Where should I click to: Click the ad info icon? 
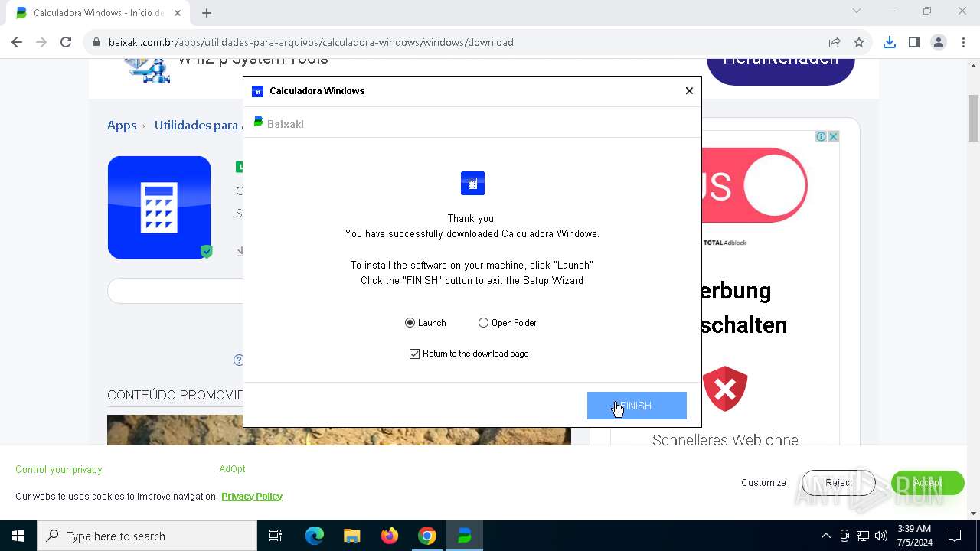tap(821, 136)
